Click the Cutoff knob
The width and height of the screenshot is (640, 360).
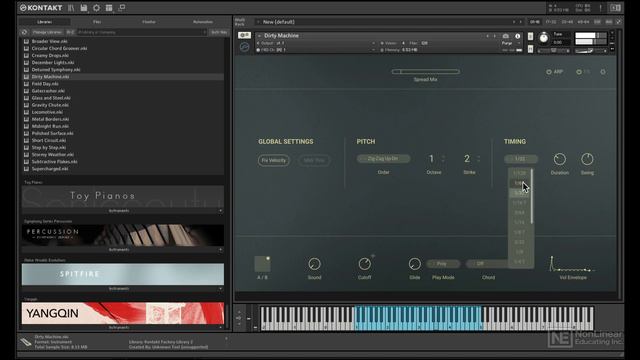click(364, 264)
